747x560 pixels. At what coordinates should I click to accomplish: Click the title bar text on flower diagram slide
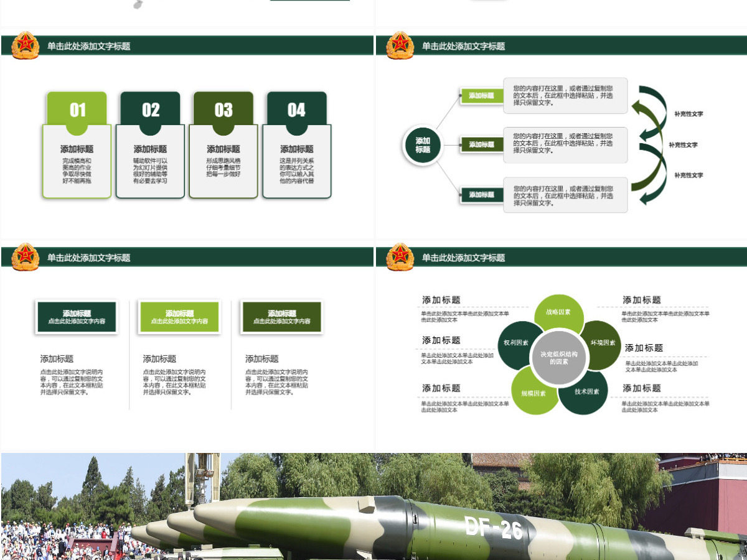(464, 258)
